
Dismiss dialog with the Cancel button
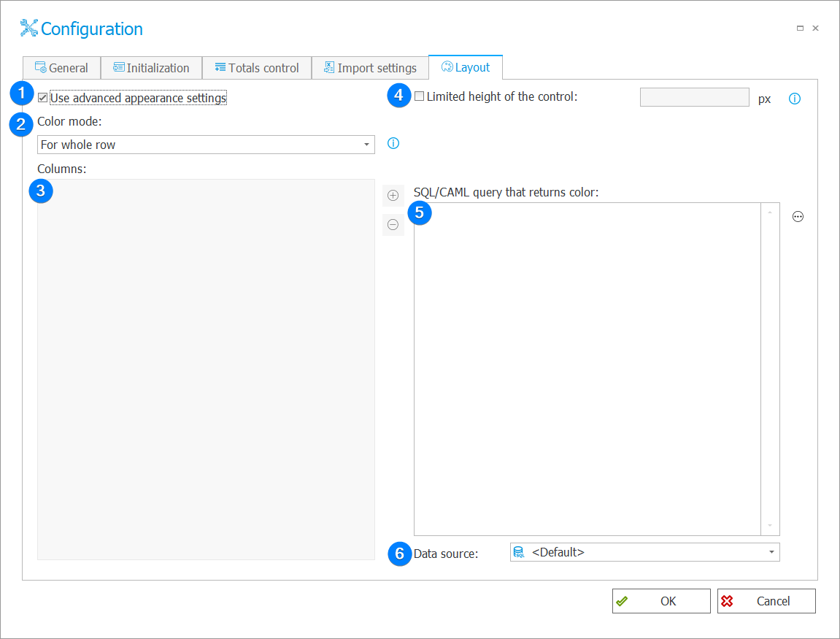pyautogui.click(x=766, y=601)
